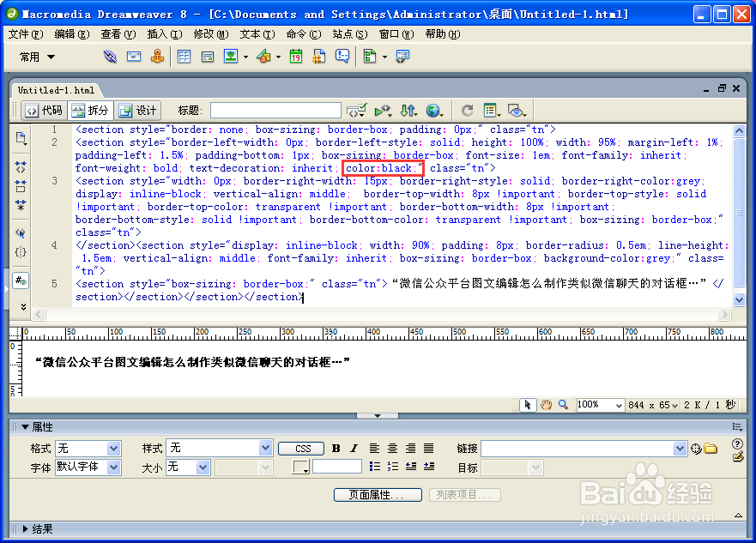This screenshot has width=756, height=543.
Task: Align text center
Action: coord(392,449)
